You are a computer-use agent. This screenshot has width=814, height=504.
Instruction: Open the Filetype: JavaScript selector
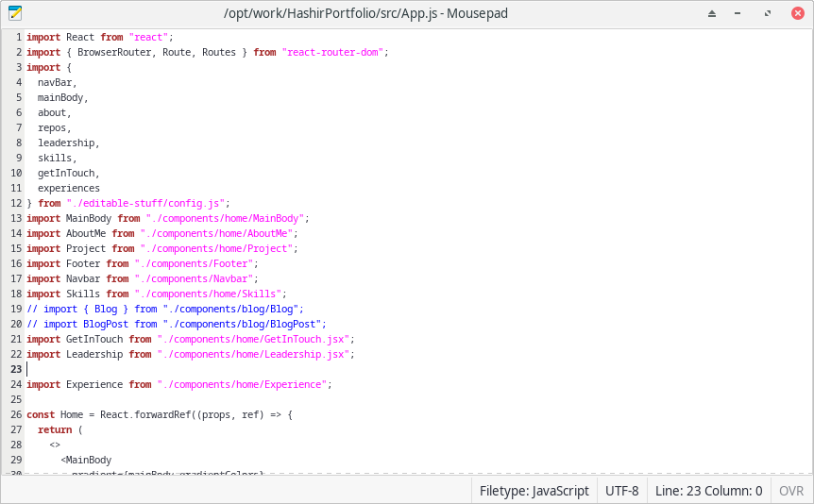point(534,491)
